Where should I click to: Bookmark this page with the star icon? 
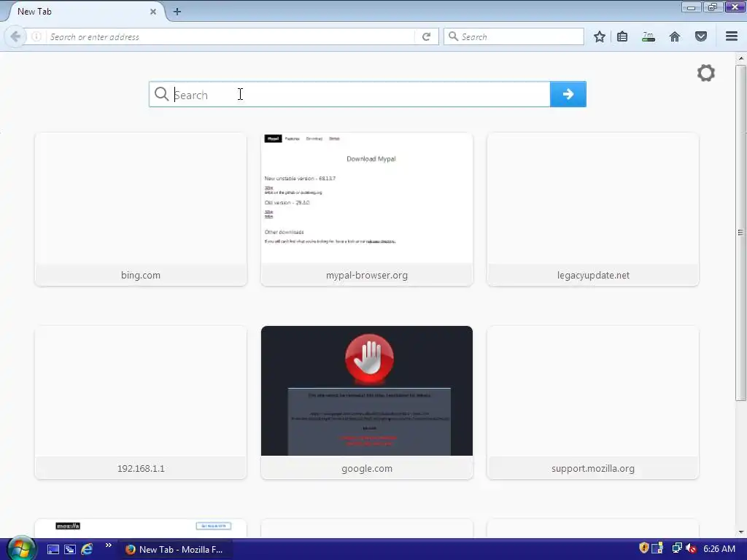pos(600,36)
